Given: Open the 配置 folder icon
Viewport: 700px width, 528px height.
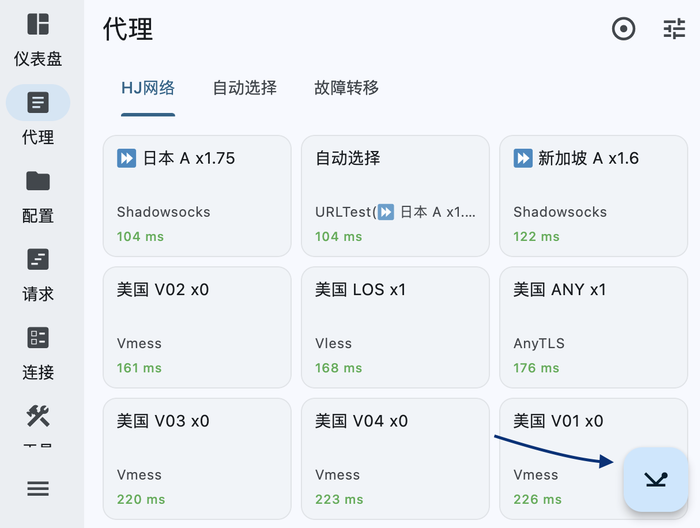Looking at the screenshot, I should tap(38, 181).
